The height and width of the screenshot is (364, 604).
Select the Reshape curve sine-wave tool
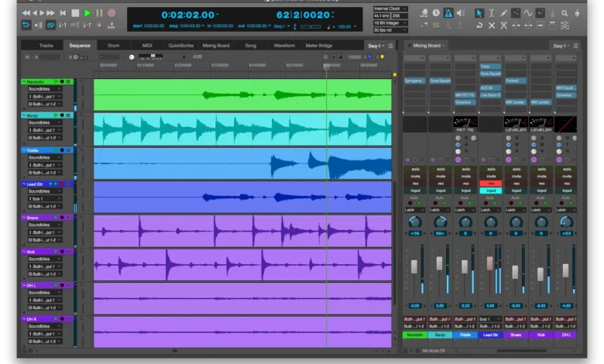[528, 13]
